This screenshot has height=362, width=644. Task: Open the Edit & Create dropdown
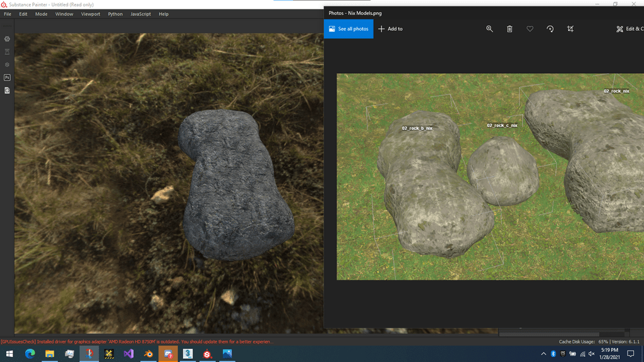[x=629, y=29]
